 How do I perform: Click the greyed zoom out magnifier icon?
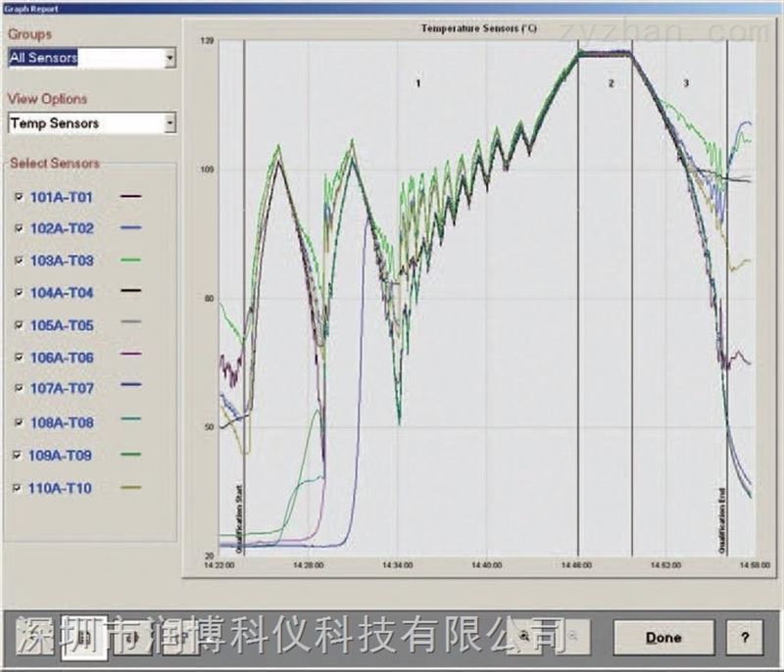(573, 636)
